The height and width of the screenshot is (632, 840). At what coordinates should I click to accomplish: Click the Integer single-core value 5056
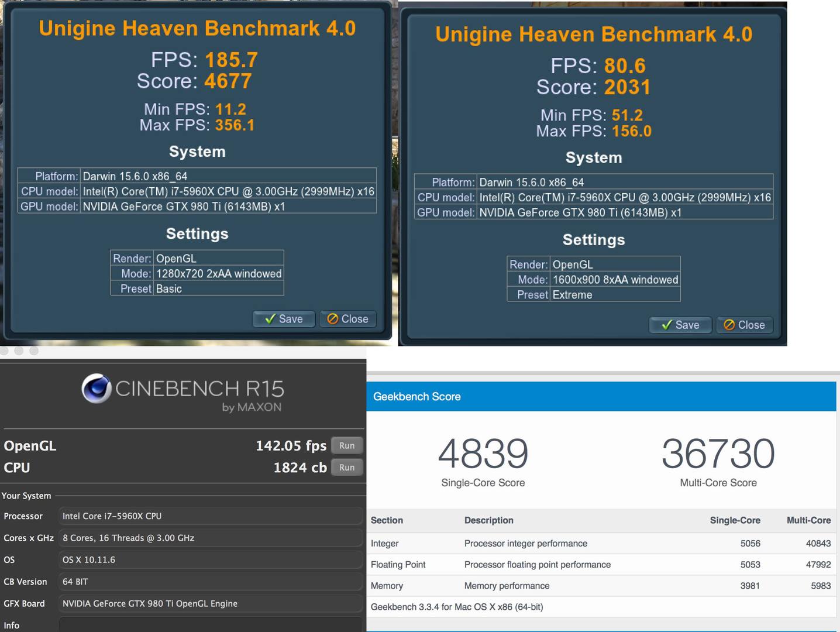point(750,544)
